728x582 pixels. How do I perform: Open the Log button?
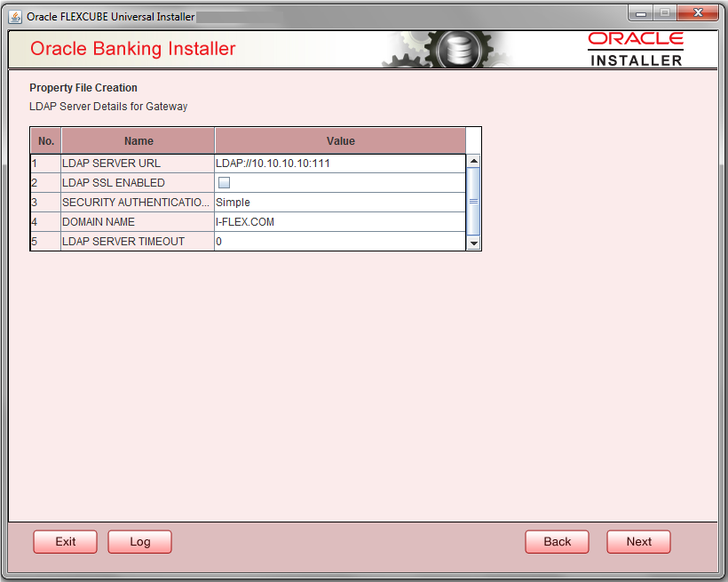tap(139, 541)
